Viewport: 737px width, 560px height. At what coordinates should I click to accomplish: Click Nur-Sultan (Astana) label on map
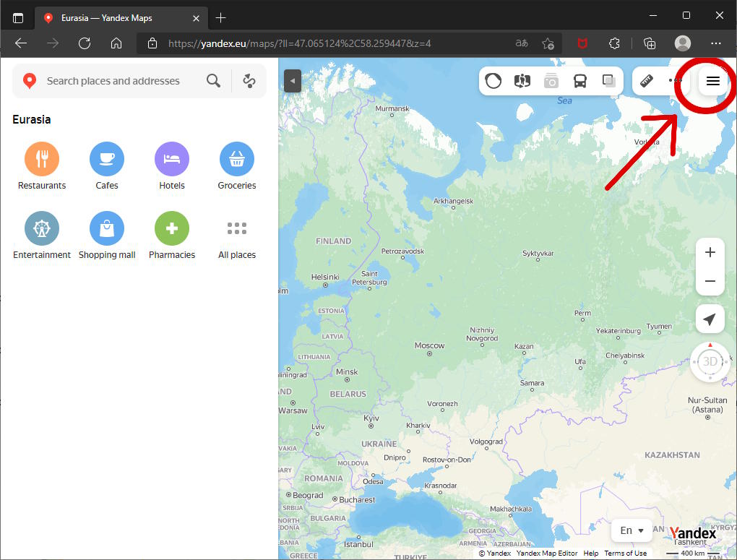tap(707, 405)
